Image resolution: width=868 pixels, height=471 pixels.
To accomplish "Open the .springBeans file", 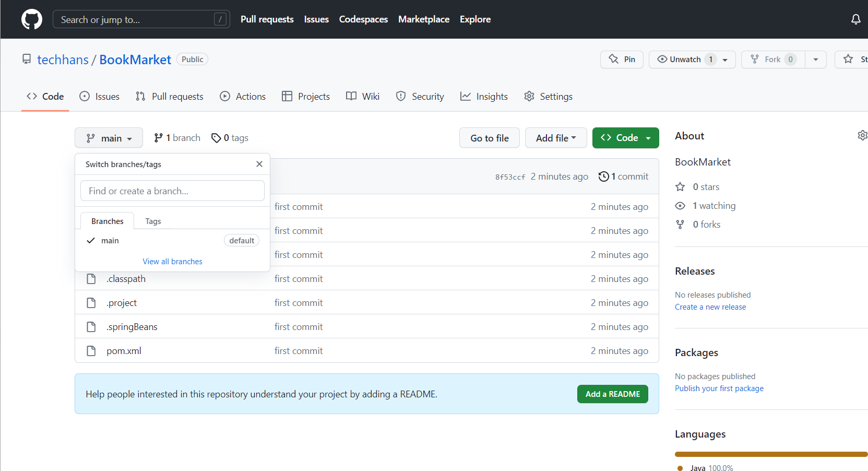I will 132,327.
